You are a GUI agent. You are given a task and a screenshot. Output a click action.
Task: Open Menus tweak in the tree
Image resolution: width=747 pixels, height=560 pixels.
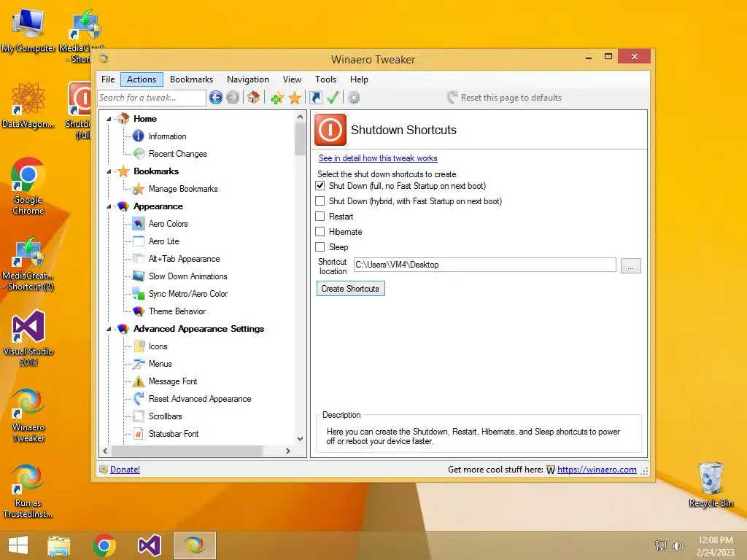pyautogui.click(x=160, y=364)
